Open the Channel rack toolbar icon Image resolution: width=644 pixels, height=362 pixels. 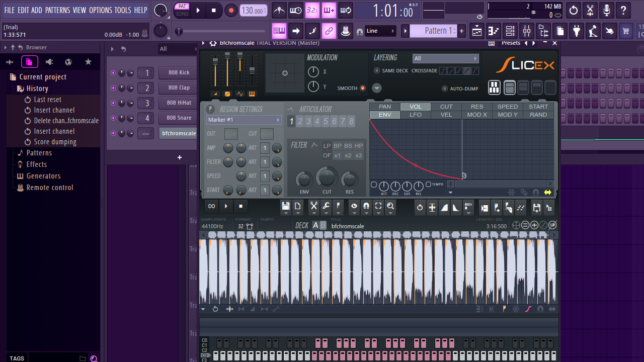[x=510, y=31]
